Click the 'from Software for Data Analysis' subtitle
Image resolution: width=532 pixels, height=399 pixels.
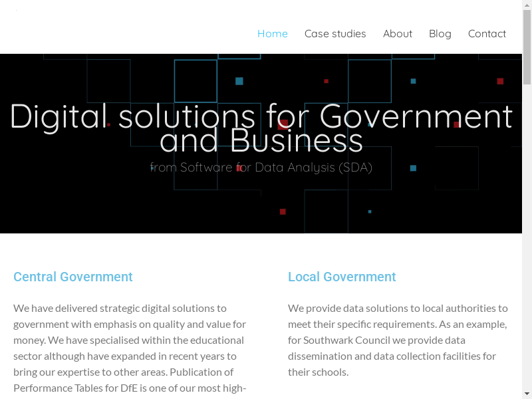point(261,167)
